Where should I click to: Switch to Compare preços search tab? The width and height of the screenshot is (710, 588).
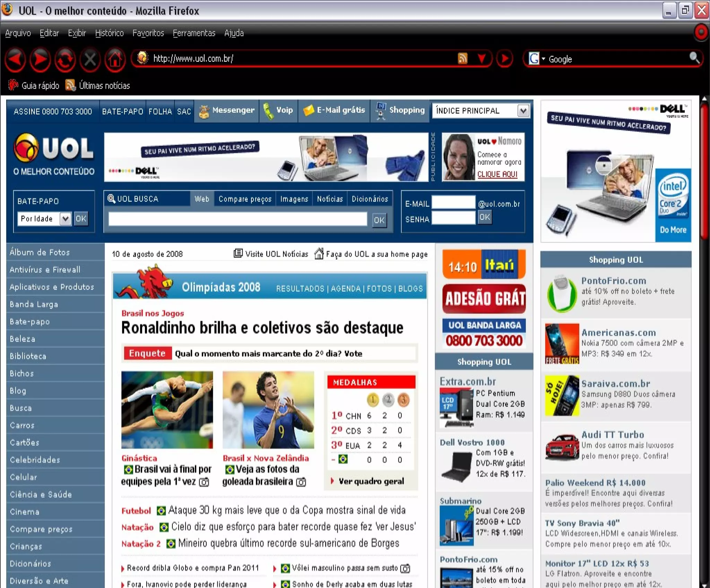245,199
